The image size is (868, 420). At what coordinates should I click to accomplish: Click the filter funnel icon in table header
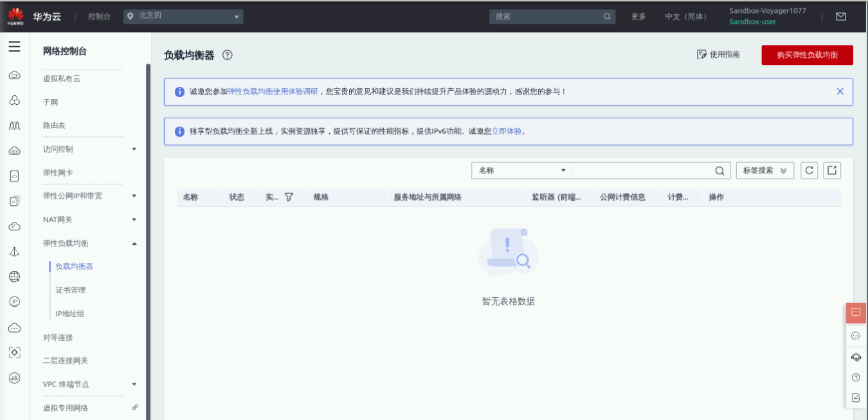click(x=289, y=197)
